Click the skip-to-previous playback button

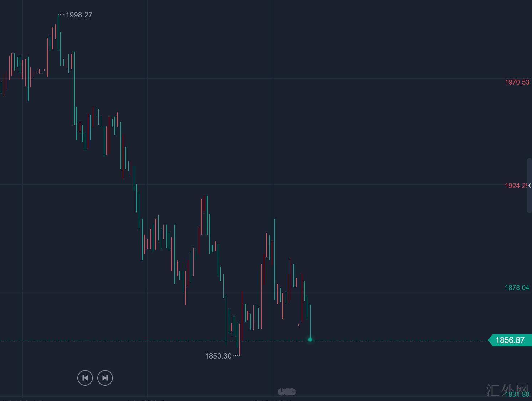(85, 378)
